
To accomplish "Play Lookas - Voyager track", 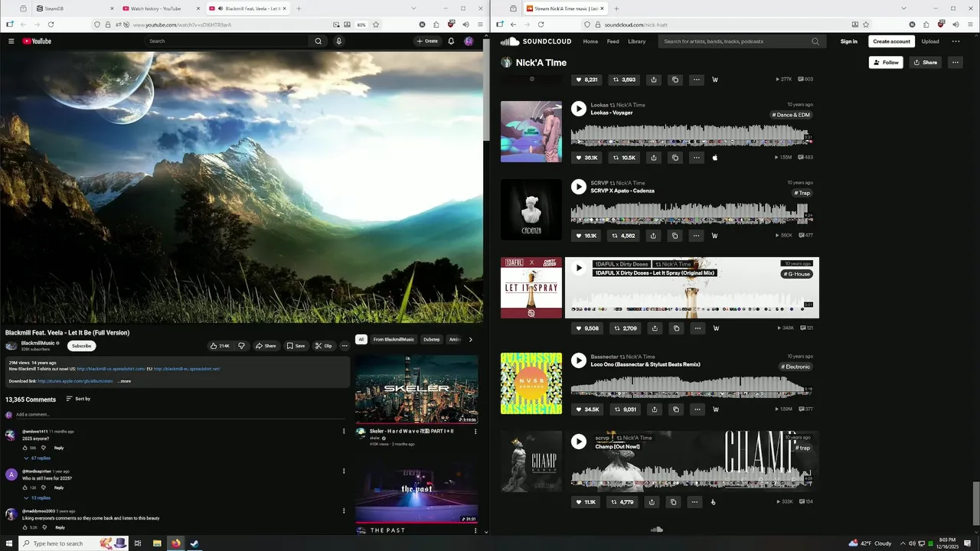I will 579,109.
